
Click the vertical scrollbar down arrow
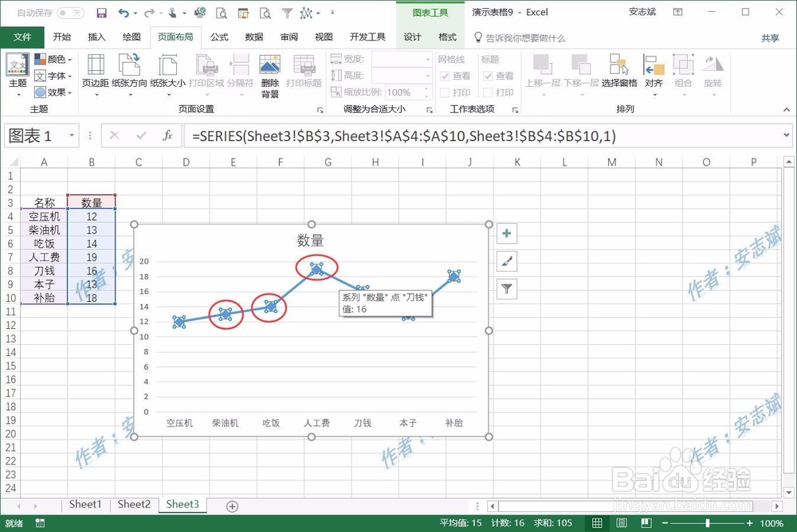point(789,492)
